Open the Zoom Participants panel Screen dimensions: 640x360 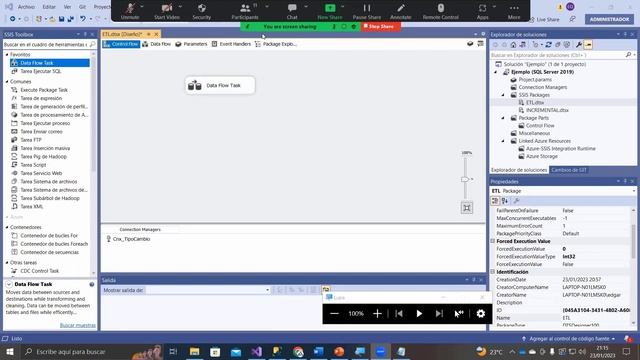[x=245, y=11]
